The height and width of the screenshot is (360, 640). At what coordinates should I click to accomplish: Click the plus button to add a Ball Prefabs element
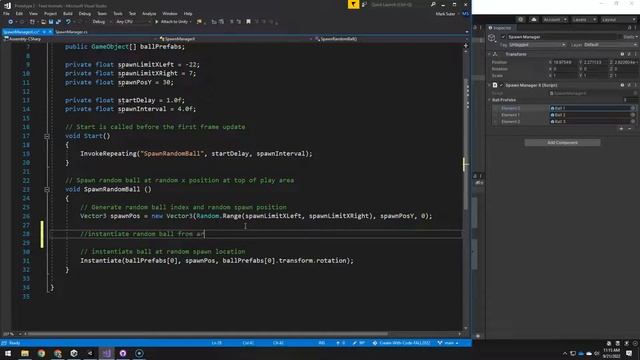(622, 129)
